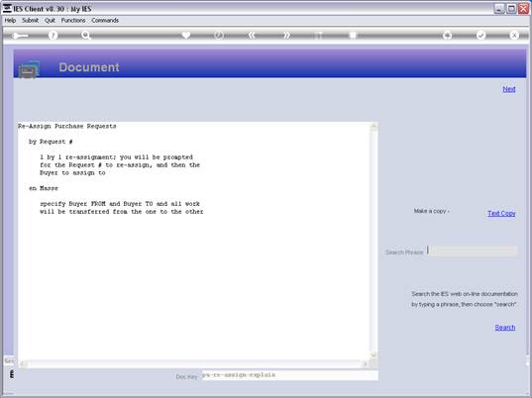This screenshot has width=532, height=398.
Task: Click the Text Copy link
Action: [501, 213]
